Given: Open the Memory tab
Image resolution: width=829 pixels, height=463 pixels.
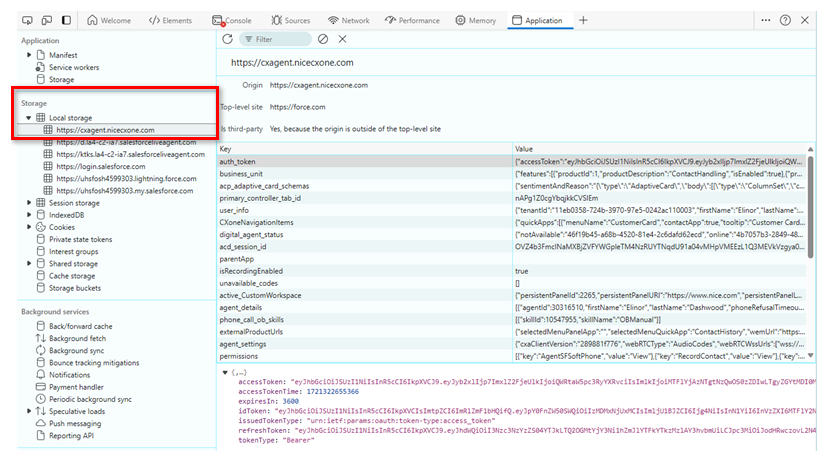Looking at the screenshot, I should (476, 20).
